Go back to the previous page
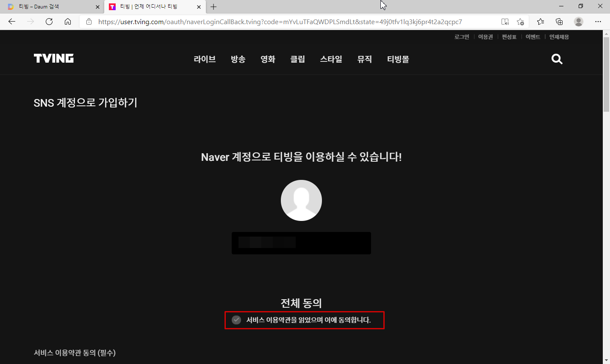 point(12,22)
